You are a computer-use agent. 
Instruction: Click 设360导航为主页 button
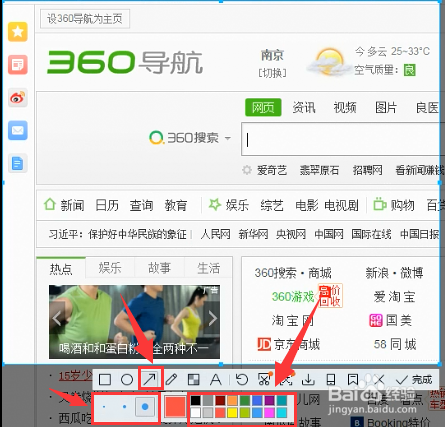pos(85,19)
